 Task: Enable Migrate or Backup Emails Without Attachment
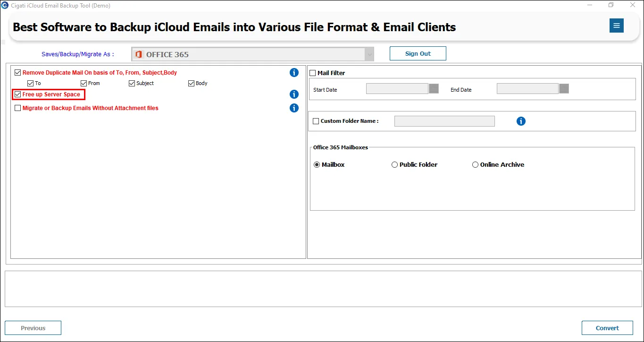[x=18, y=108]
